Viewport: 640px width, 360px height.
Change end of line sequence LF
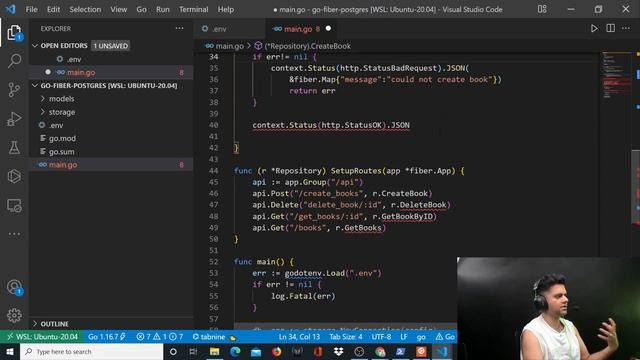point(404,337)
